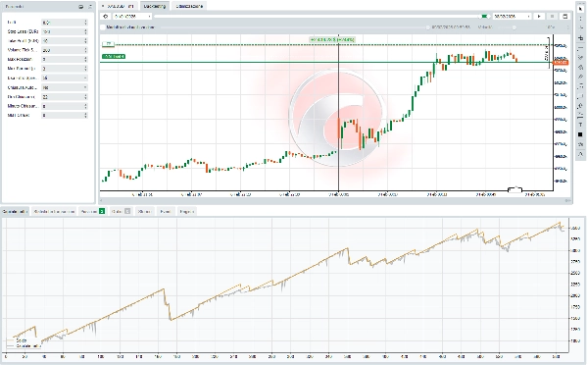Select the horizontal line drawing tool
This screenshot has width=588, height=365.
580,48
